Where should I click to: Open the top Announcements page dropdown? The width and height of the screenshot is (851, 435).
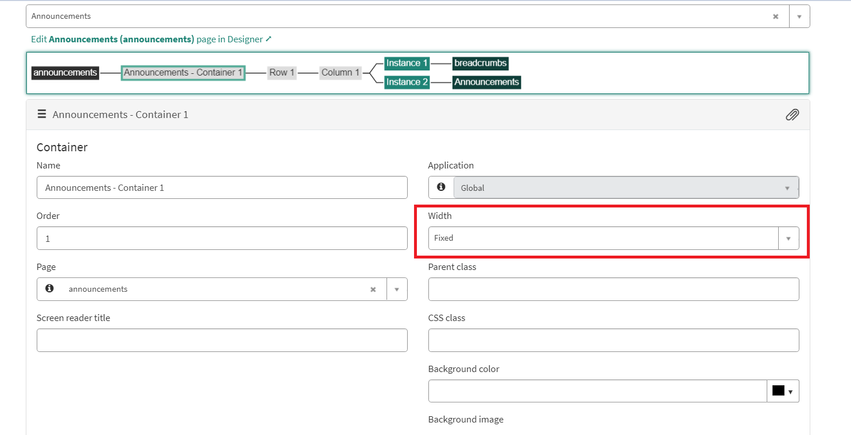point(799,16)
